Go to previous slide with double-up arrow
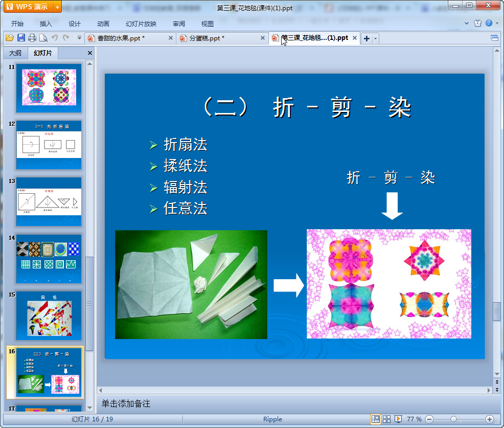 (497, 382)
